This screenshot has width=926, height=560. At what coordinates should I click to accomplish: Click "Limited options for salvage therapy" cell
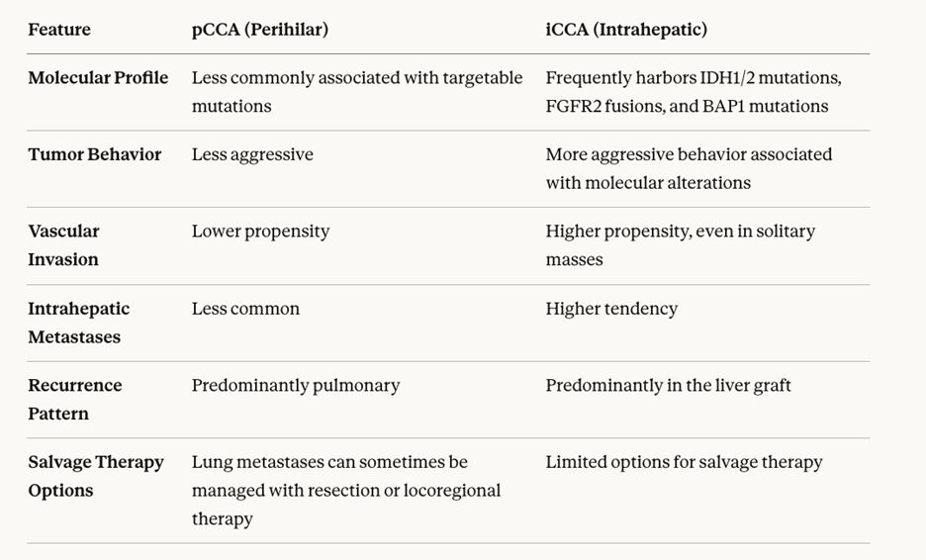(684, 462)
